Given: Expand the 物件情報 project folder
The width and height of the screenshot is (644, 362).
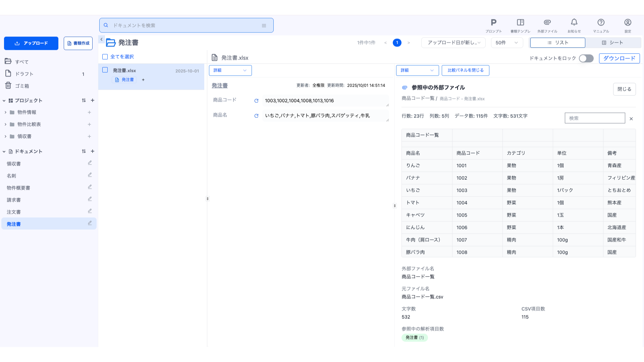Looking at the screenshot, I should (5, 112).
